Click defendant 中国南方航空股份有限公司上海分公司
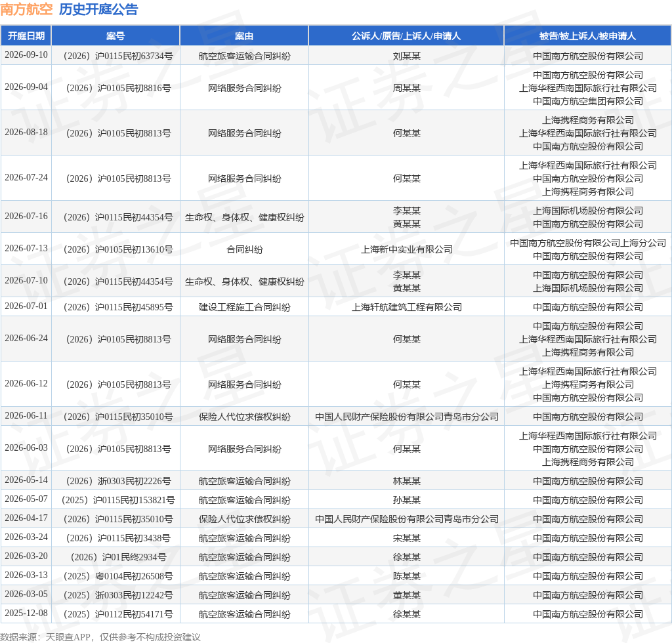 pyautogui.click(x=587, y=243)
